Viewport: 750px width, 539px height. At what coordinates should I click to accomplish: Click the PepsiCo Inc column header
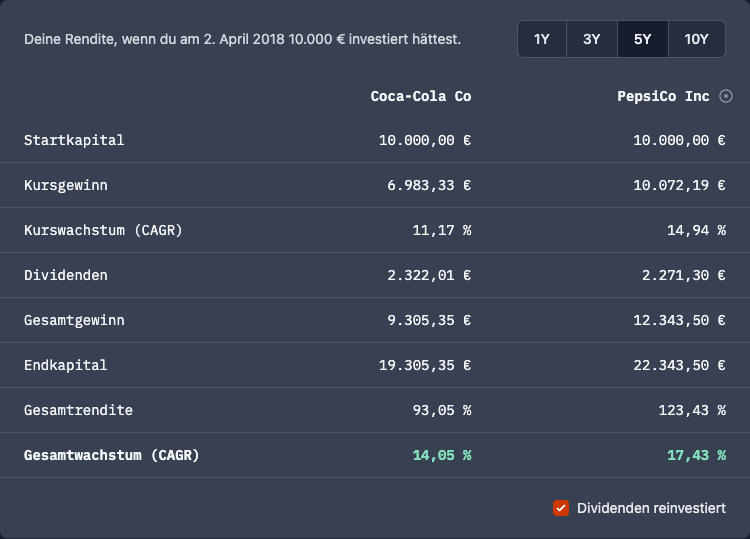pyautogui.click(x=663, y=96)
